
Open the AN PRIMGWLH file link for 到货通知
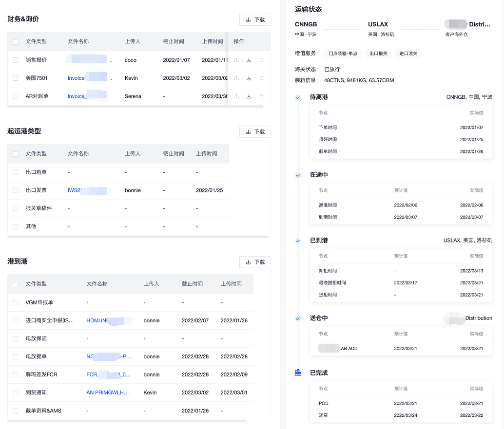(107, 392)
